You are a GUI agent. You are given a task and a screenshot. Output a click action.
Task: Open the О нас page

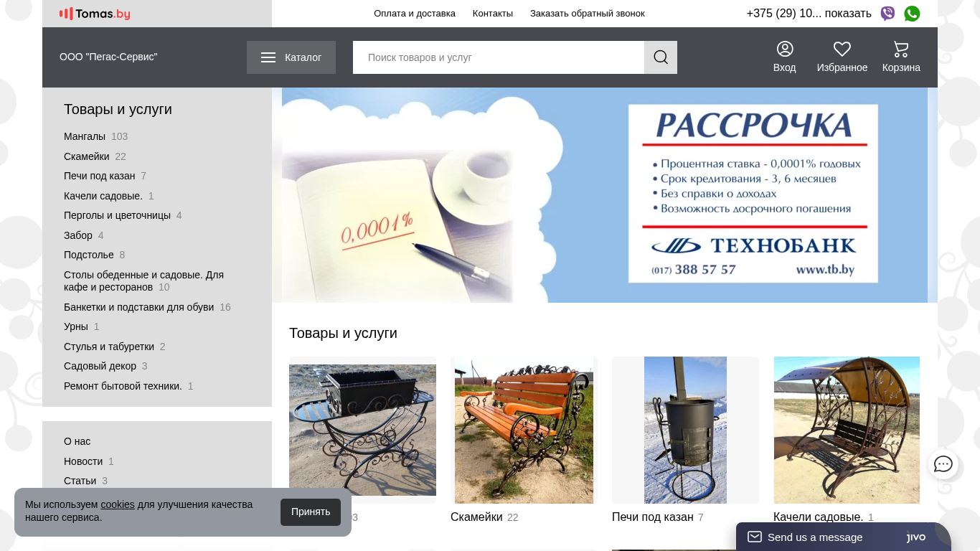[x=77, y=441]
